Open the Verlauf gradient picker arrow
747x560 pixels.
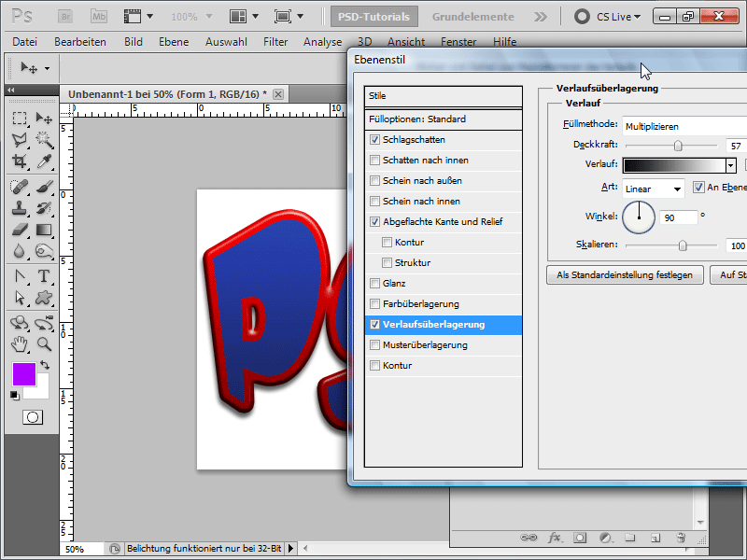tap(731, 165)
